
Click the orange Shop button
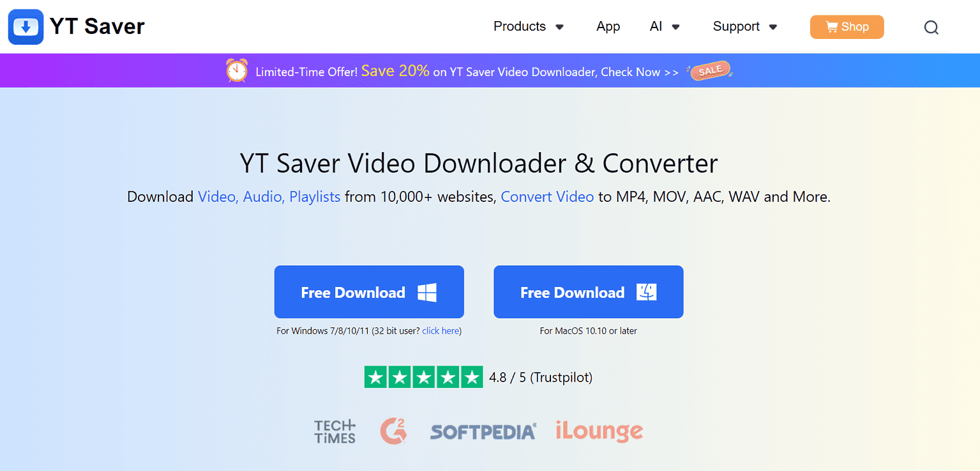(x=847, y=27)
